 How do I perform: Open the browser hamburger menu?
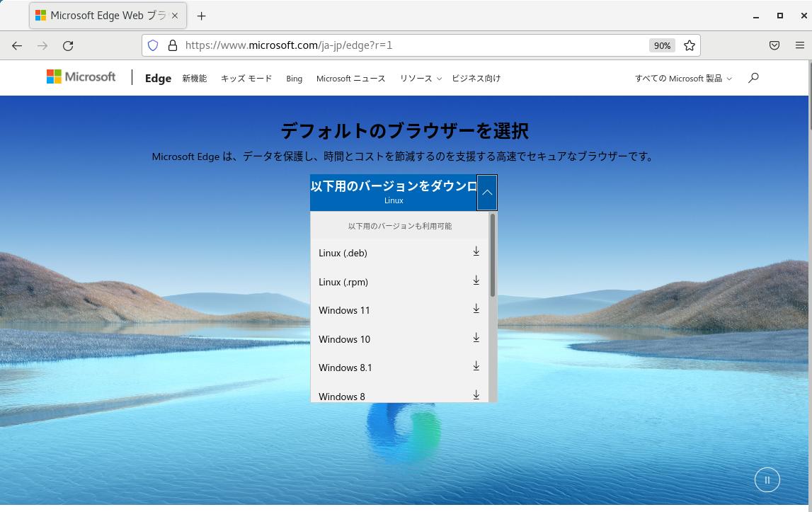coord(799,45)
